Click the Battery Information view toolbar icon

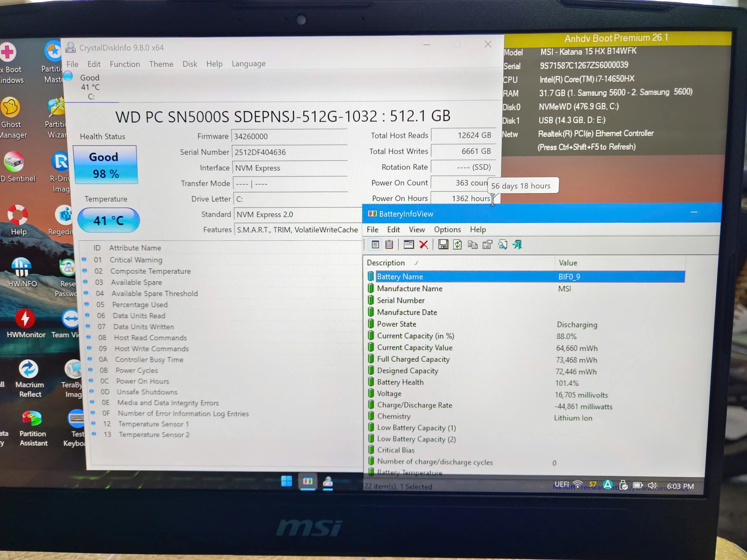(x=375, y=244)
